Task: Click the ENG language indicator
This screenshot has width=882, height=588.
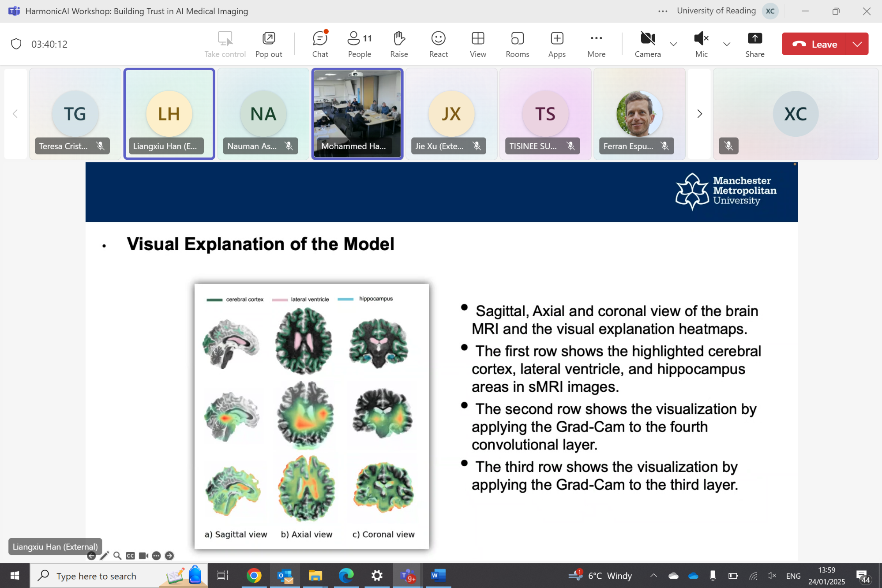Action: [793, 576]
